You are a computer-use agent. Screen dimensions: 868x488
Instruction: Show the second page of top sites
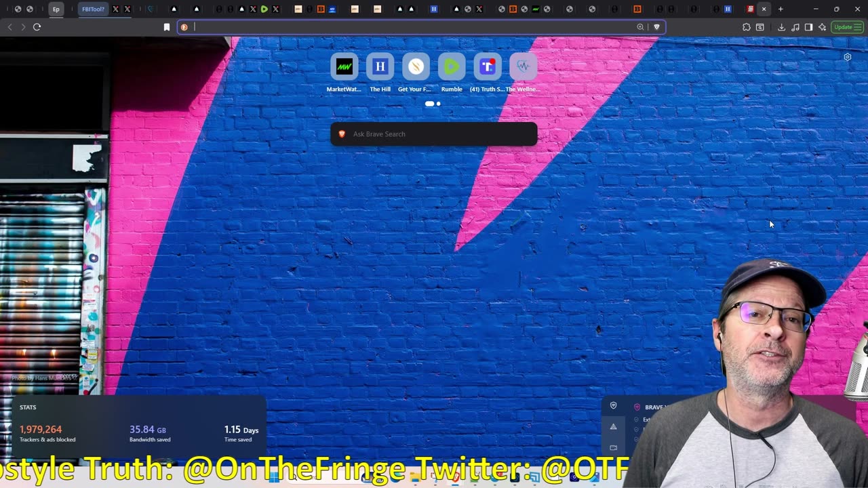[438, 104]
